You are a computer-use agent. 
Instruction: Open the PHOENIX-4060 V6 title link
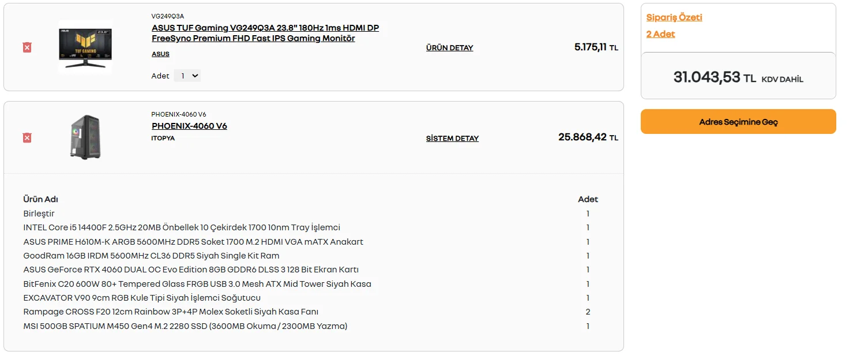pos(189,126)
